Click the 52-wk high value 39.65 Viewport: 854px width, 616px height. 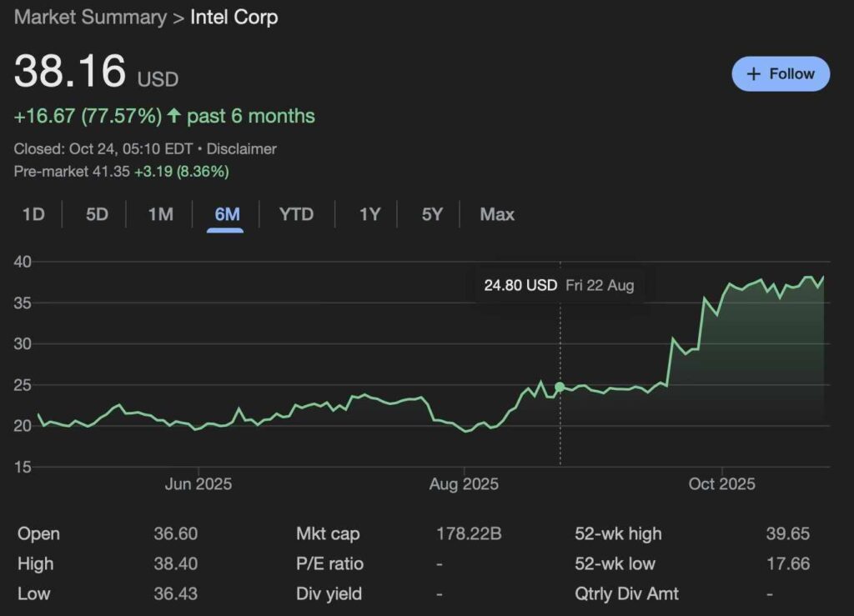[787, 533]
